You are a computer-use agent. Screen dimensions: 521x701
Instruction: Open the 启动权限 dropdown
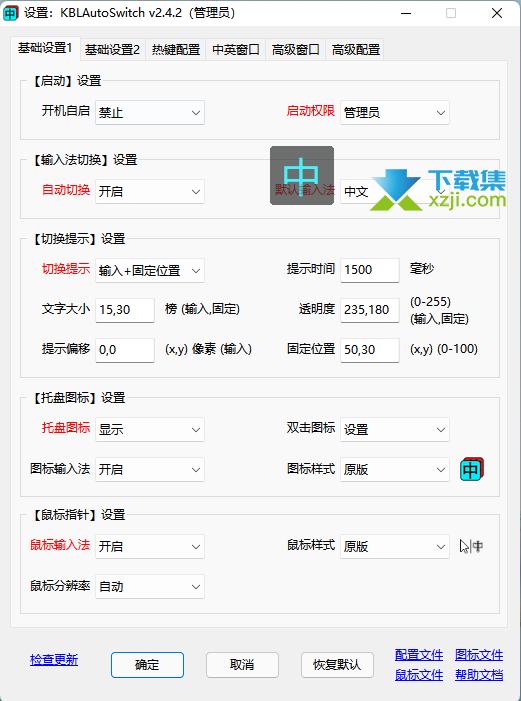point(395,112)
